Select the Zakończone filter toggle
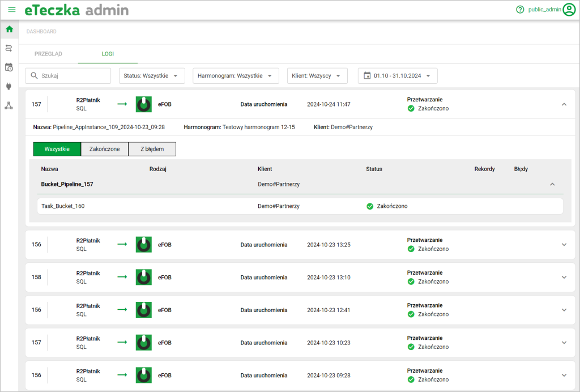580x392 pixels. click(105, 149)
